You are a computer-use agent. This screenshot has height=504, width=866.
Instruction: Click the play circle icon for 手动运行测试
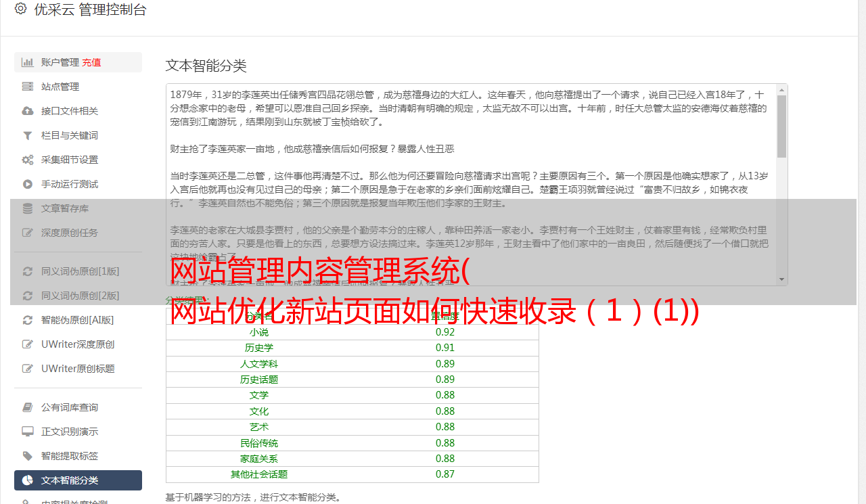coord(27,184)
